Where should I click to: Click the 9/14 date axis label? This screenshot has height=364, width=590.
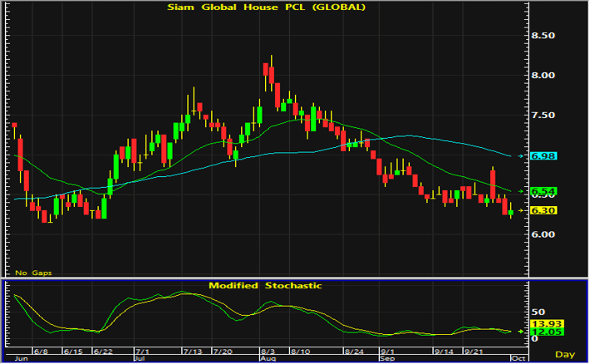click(444, 352)
